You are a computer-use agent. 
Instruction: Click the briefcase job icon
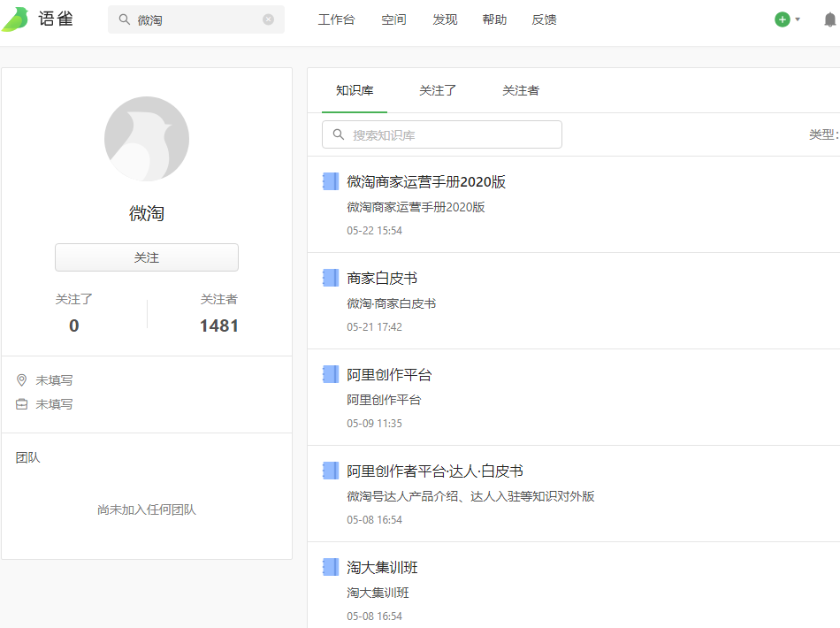click(21, 404)
